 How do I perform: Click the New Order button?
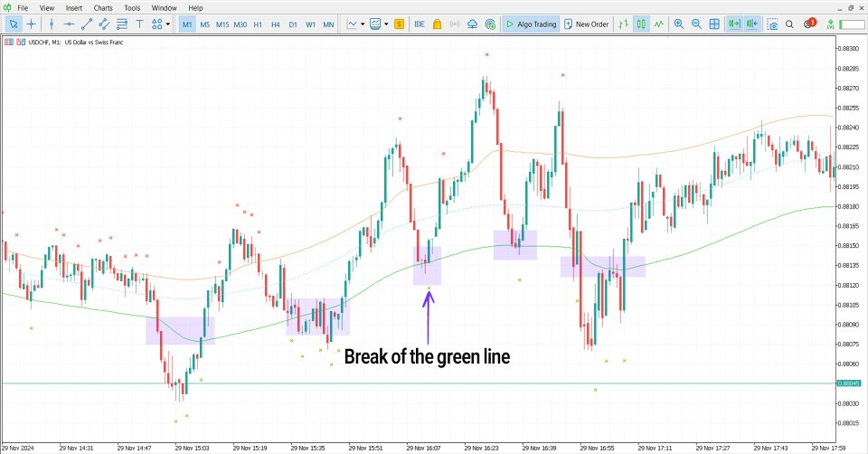coord(586,24)
